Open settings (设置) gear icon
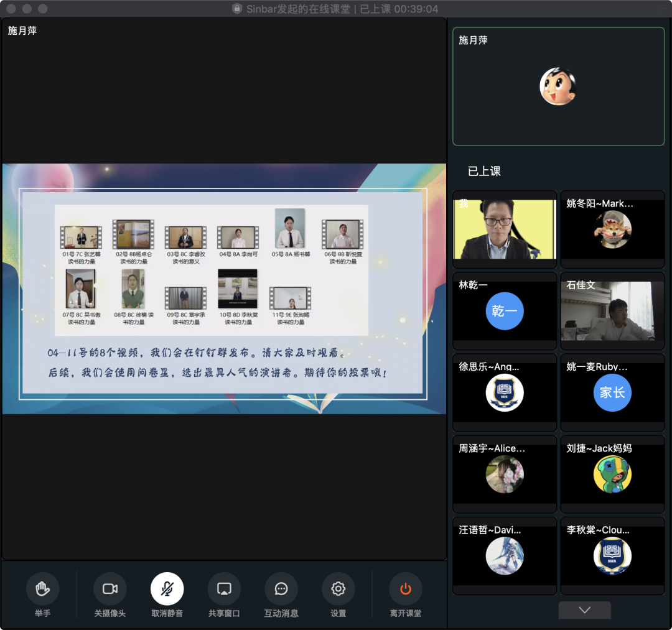The image size is (672, 630). (x=338, y=588)
